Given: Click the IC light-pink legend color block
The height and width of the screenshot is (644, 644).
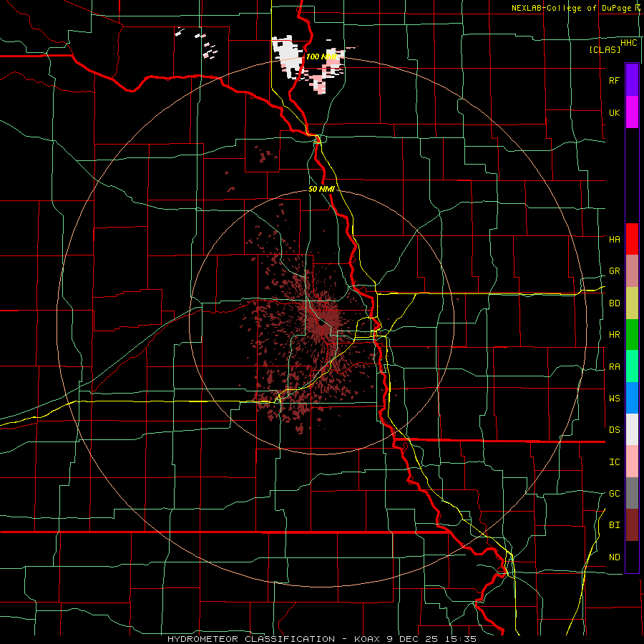Looking at the screenshot, I should (632, 462).
